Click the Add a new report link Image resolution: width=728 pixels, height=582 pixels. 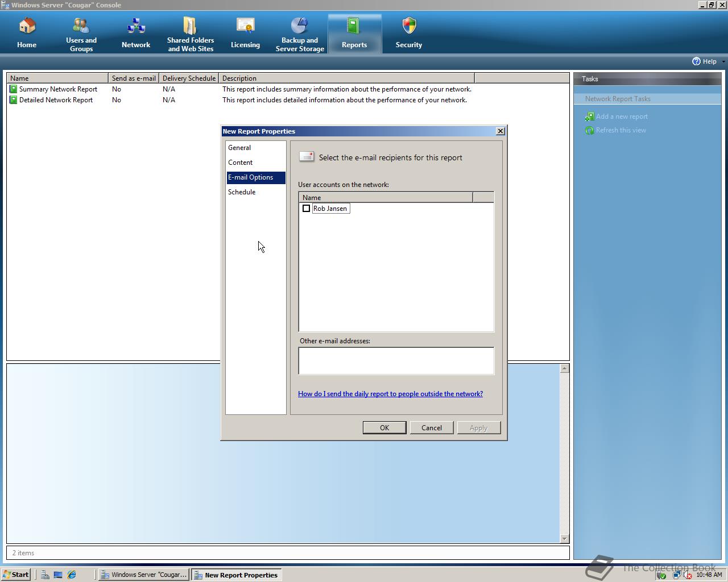(622, 117)
